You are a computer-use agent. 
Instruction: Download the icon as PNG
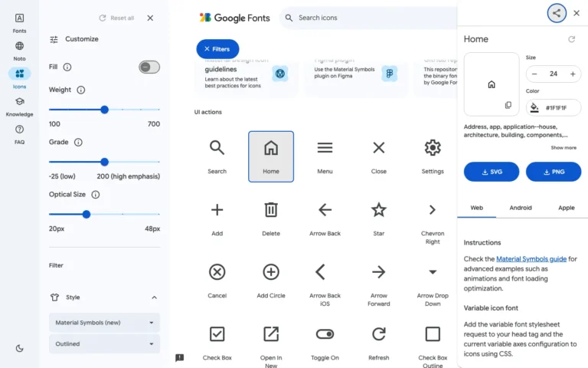[x=554, y=172]
